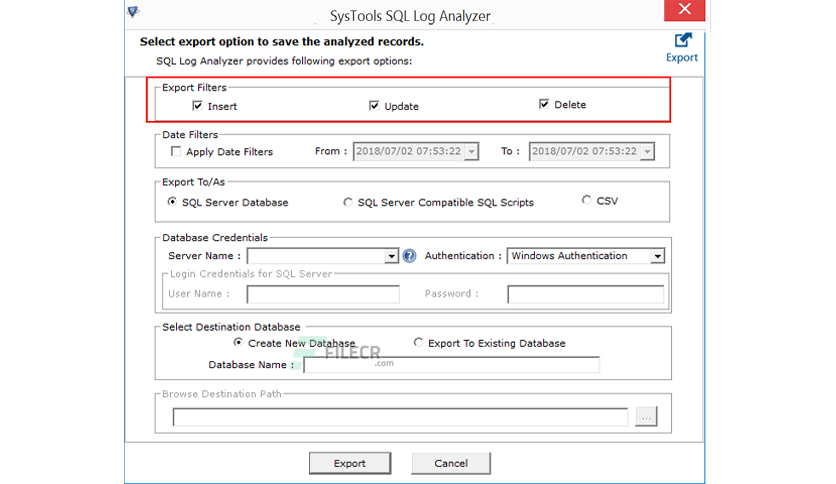836x484 pixels.
Task: Click the "Export To/As" group label
Action: [x=194, y=182]
